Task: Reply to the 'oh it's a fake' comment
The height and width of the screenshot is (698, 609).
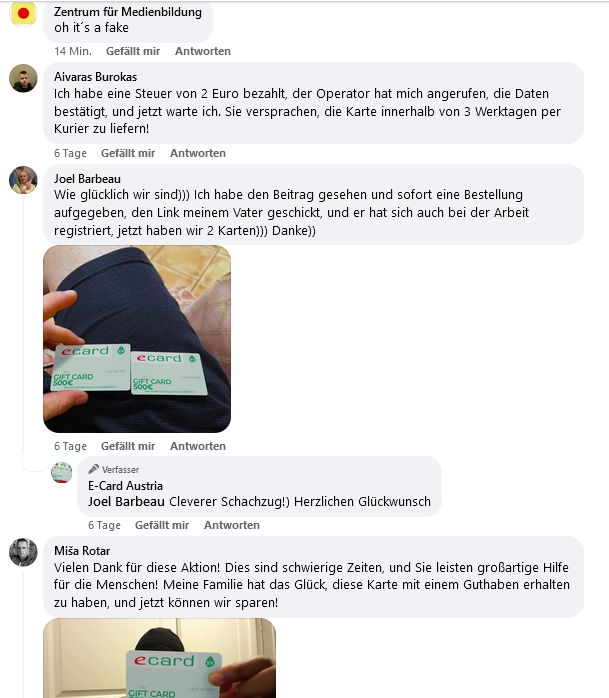Action: click(203, 51)
